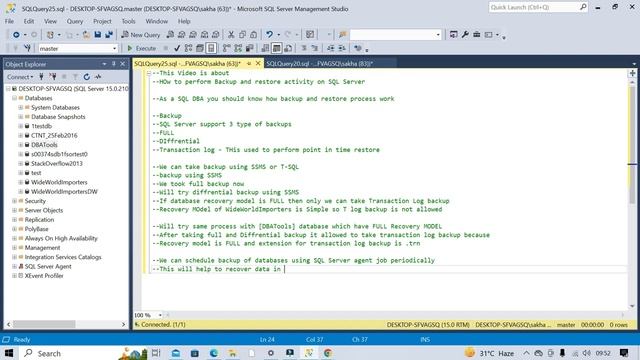Click the Paste toolbar icon
Screen dimensions: 640x360
(253, 35)
